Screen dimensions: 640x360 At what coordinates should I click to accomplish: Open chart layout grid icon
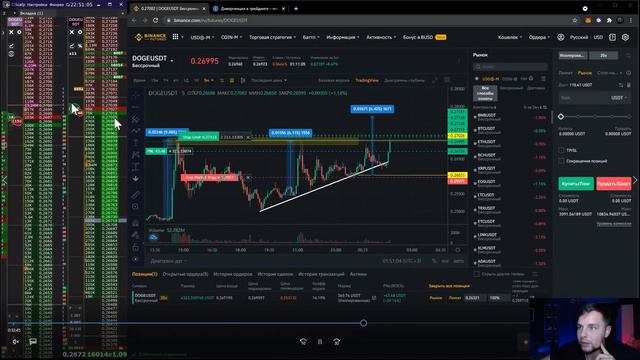click(x=447, y=80)
